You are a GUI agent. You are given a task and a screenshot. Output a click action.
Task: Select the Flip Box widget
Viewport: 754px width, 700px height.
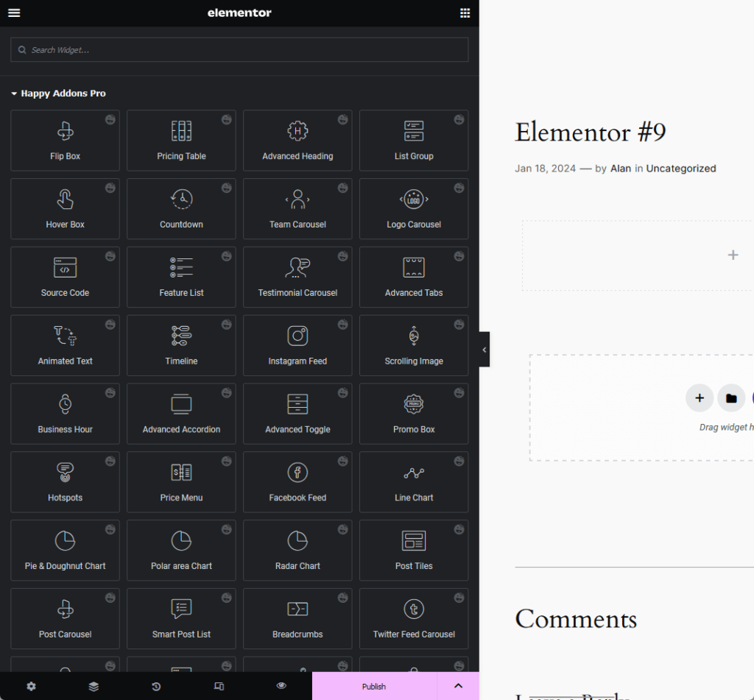pyautogui.click(x=65, y=141)
